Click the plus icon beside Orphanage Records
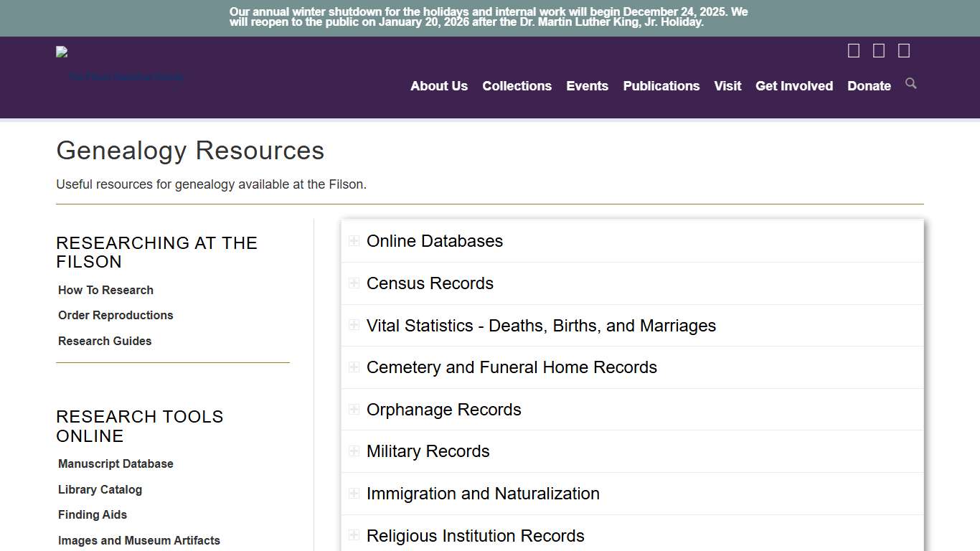 point(354,409)
